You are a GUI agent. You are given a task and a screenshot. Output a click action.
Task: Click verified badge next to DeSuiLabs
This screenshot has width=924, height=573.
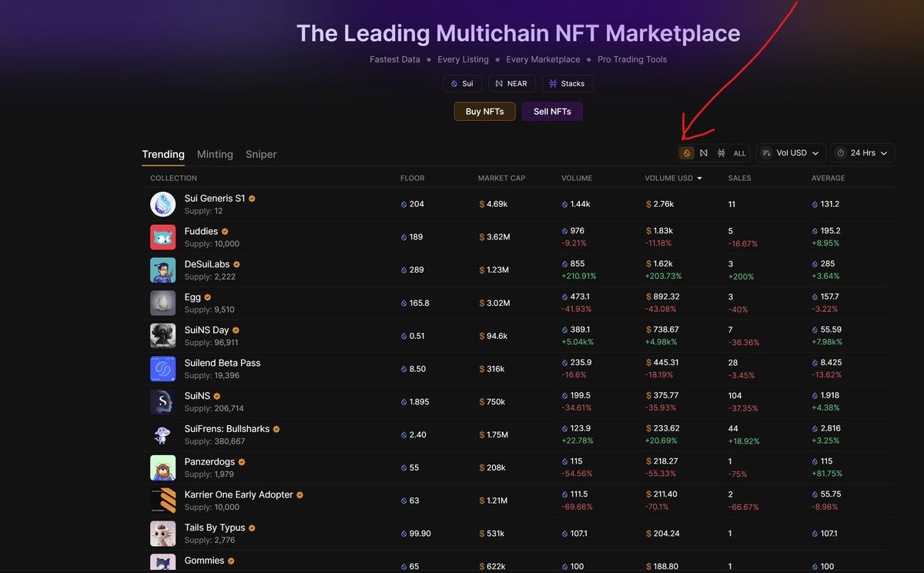point(236,264)
